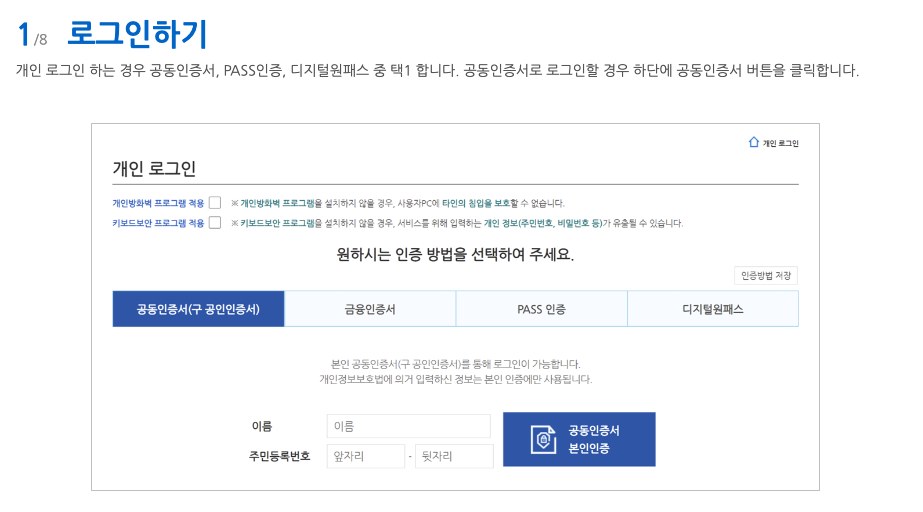Select the 공동인증서(구 공인인증서) tab

(198, 309)
